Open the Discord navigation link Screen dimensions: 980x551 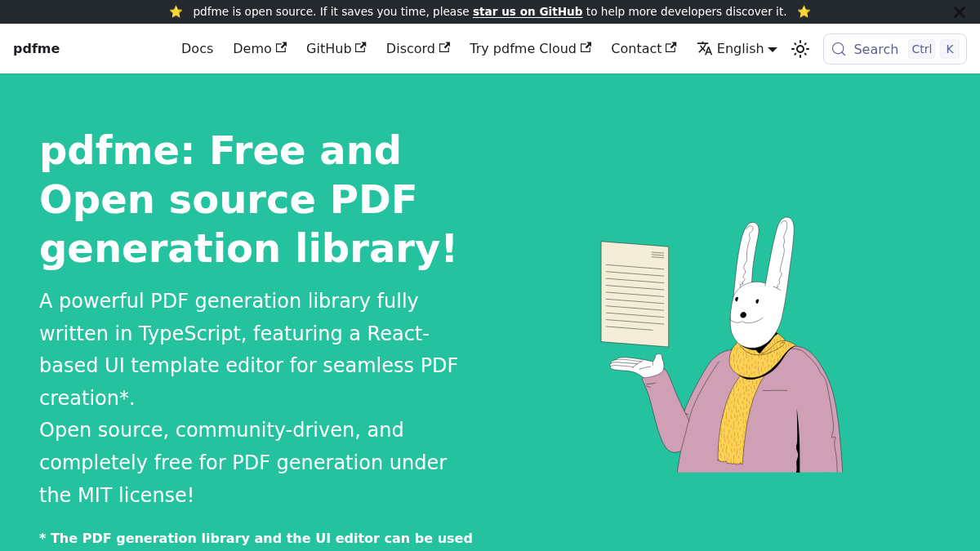(418, 49)
